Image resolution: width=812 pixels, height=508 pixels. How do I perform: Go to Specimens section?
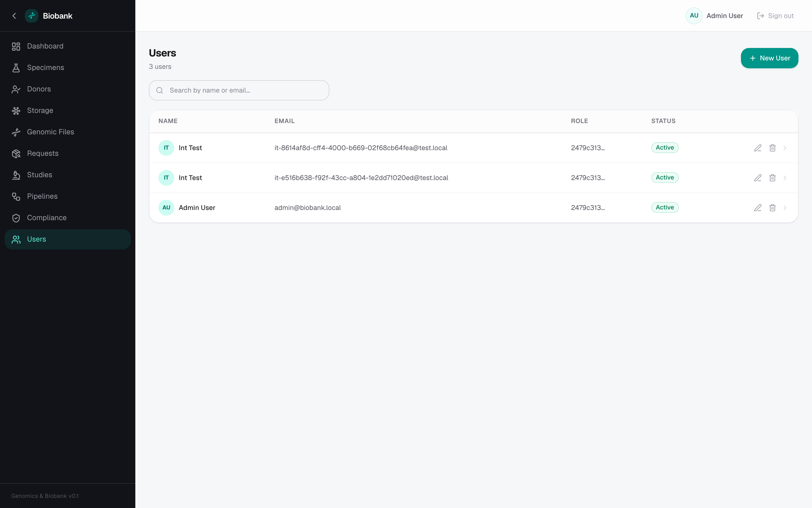[67, 68]
